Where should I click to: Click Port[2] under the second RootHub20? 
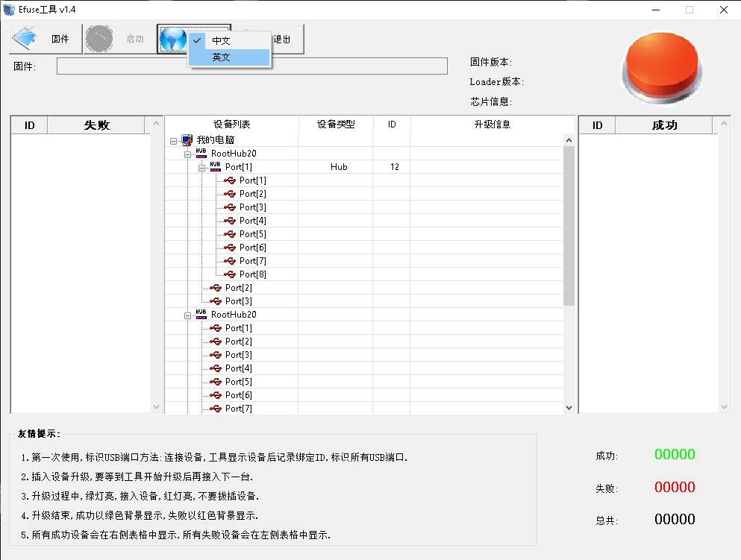click(237, 341)
